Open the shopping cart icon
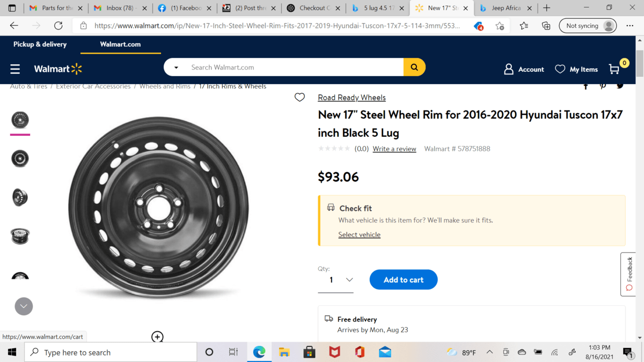644x362 pixels. (x=614, y=69)
